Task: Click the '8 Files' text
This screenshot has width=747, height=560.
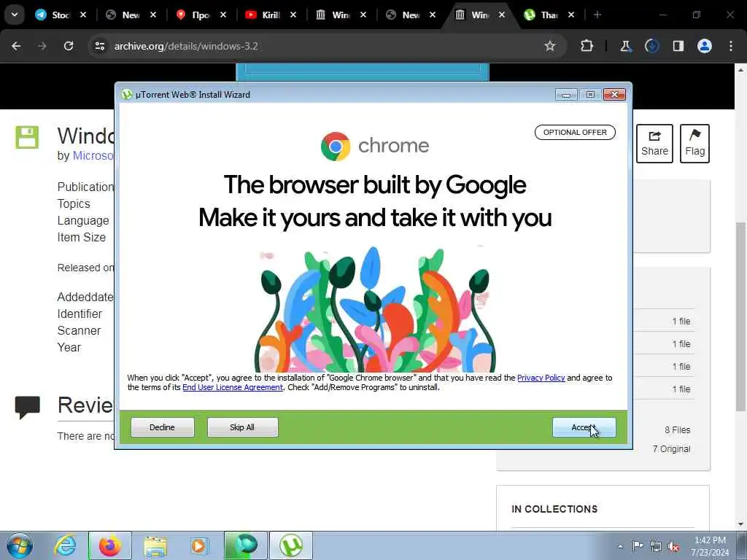Action: click(678, 430)
